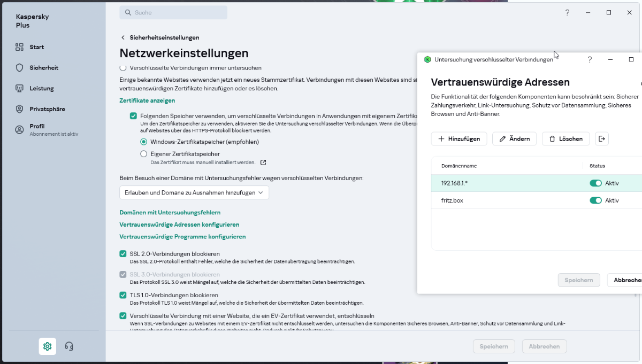Uncheck 'Folgenden Speicher verwenden' checkbox

coord(133,115)
